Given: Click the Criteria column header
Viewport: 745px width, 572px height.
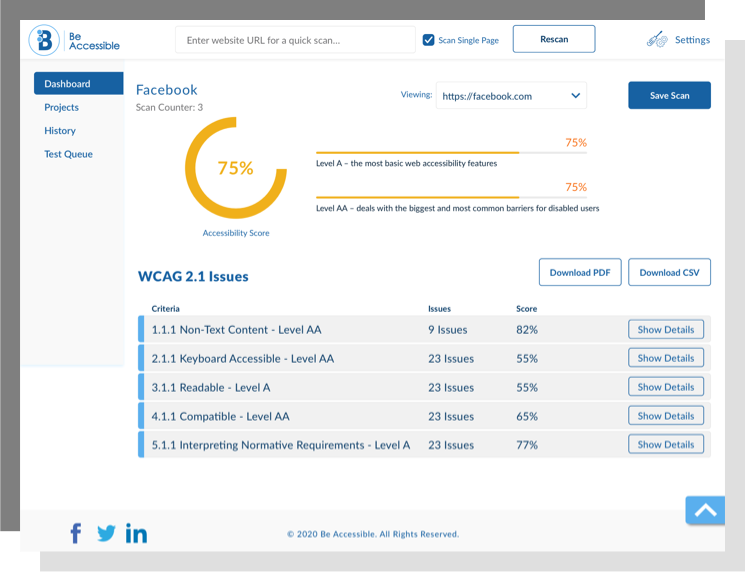Looking at the screenshot, I should pyautogui.click(x=165, y=308).
